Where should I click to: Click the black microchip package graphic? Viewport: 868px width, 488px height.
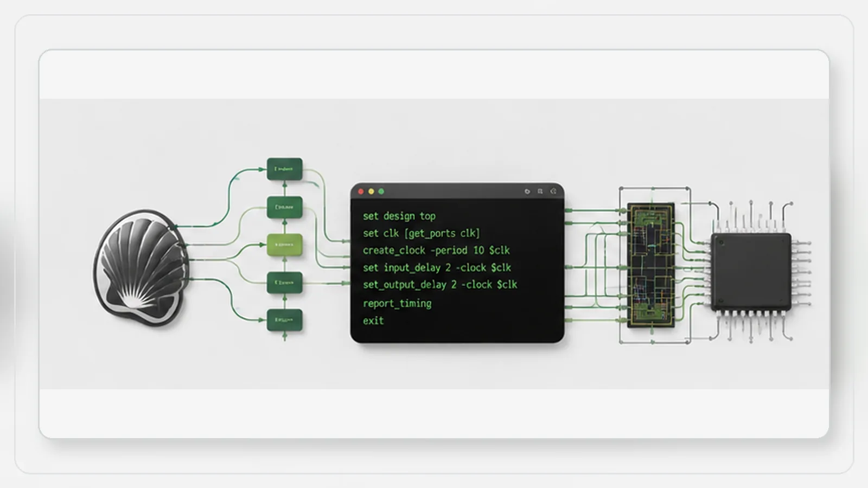pos(751,272)
